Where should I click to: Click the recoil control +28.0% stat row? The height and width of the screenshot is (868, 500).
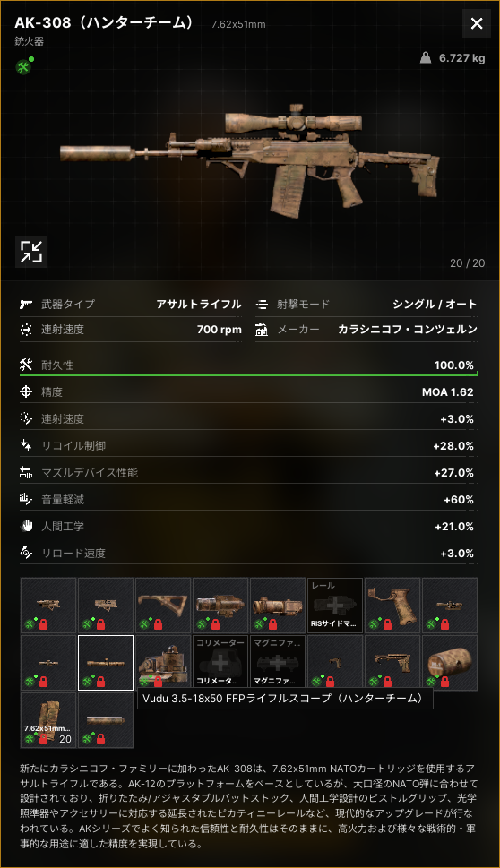[x=248, y=445]
